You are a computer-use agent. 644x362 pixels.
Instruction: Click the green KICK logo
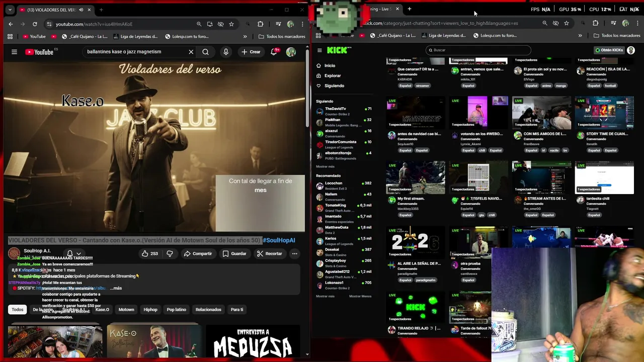338,50
